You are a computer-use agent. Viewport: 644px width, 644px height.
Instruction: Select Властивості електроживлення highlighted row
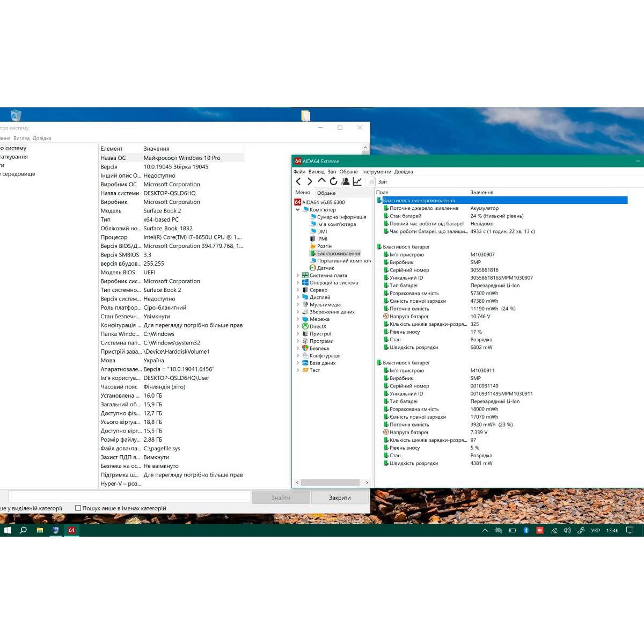[502, 200]
